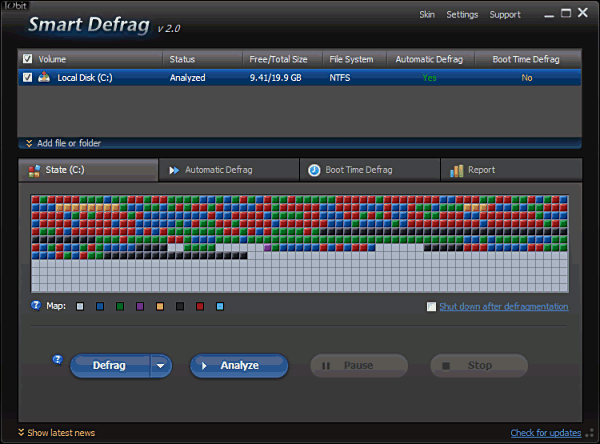Click the help icon next to Map legend
This screenshot has height=444, width=600.
coord(36,305)
